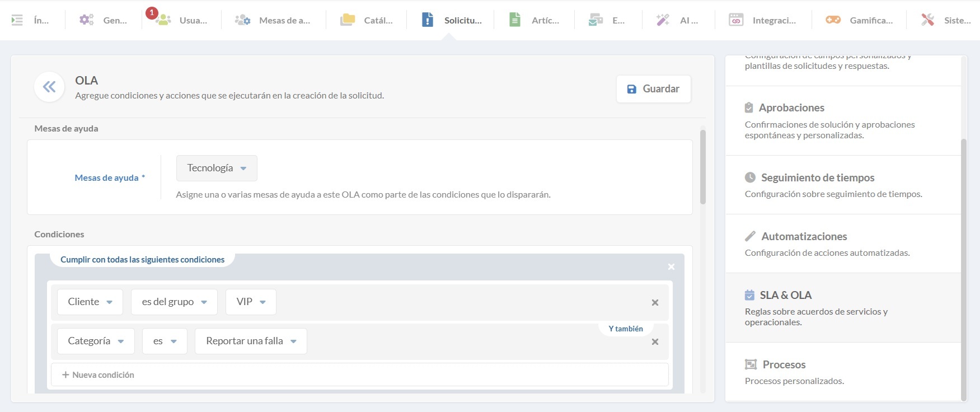The height and width of the screenshot is (412, 980).
Task: Delete the Categoría condition row
Action: coord(655,342)
